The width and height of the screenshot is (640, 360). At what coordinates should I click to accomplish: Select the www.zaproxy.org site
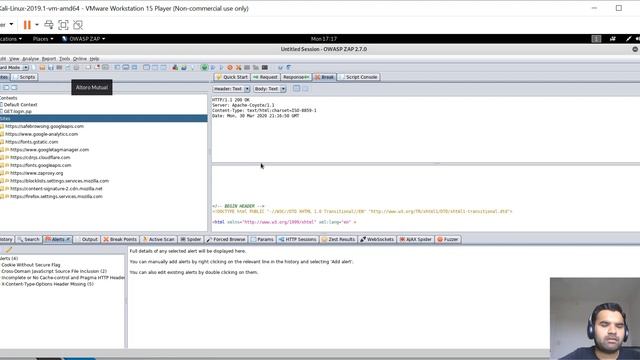[x=36, y=173]
